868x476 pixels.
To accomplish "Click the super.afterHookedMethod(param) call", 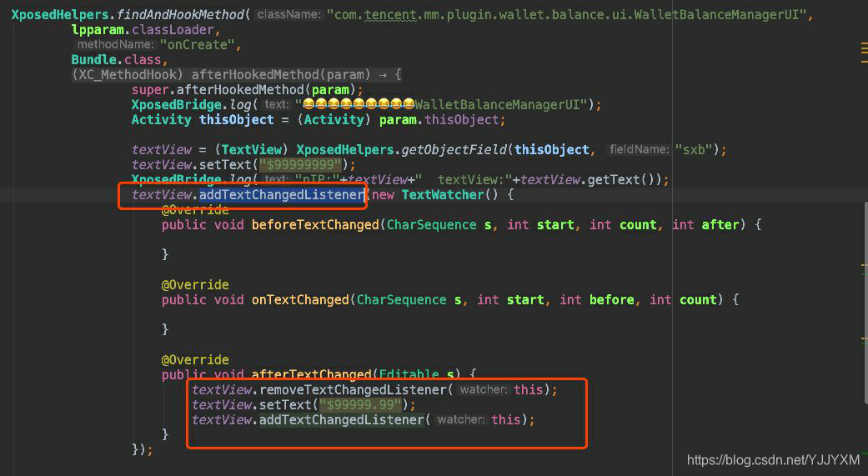I will pos(247,90).
